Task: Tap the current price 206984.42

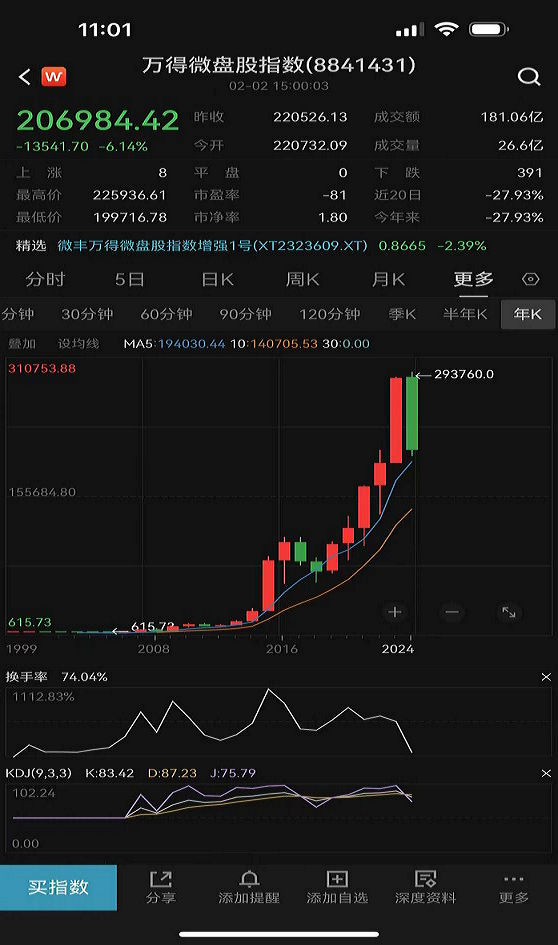Action: click(98, 121)
